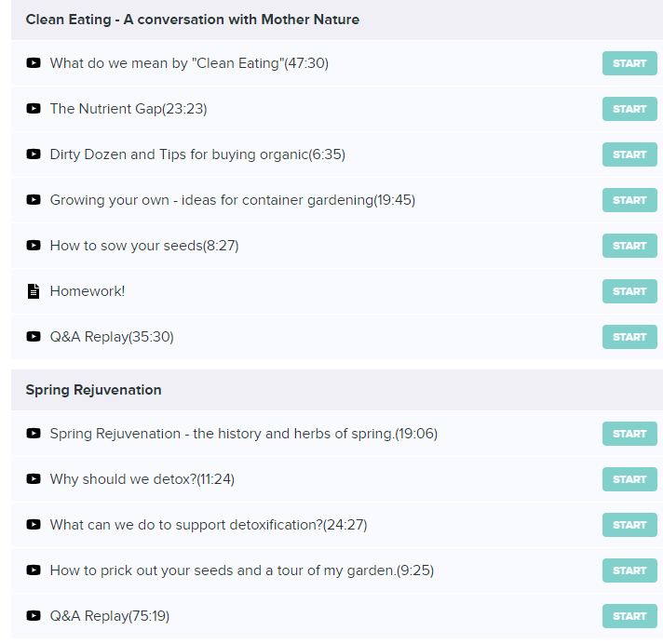Click video icon next to Q&A Replay(75:19)
Viewport: 663px width, 644px height.
pyautogui.click(x=34, y=616)
